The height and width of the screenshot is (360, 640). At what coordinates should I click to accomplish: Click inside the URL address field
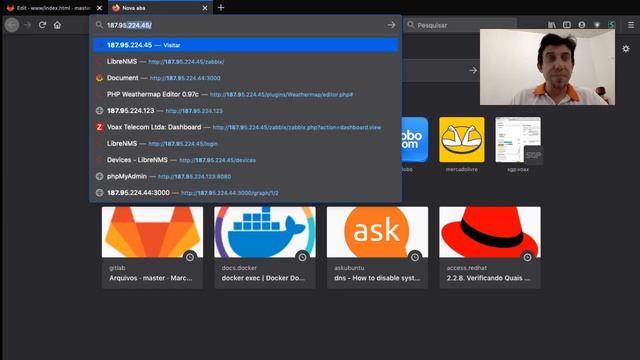click(x=245, y=25)
